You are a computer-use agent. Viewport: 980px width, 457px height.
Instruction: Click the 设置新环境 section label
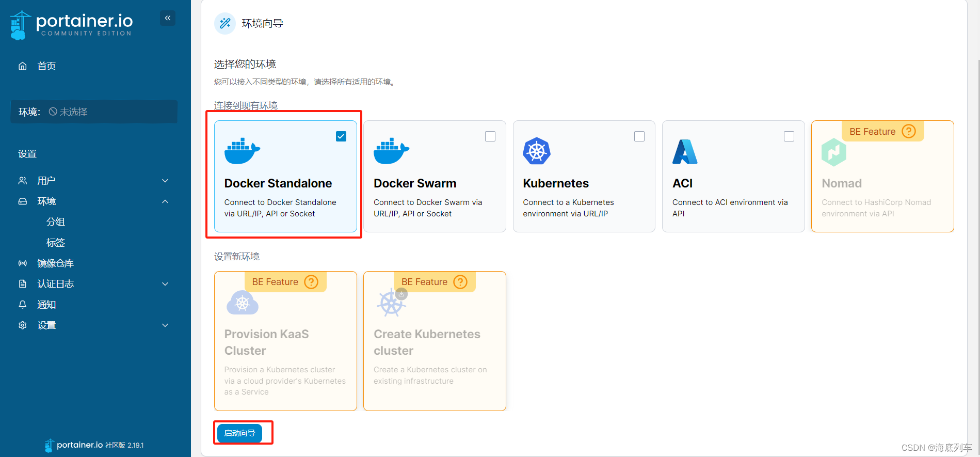(x=237, y=257)
